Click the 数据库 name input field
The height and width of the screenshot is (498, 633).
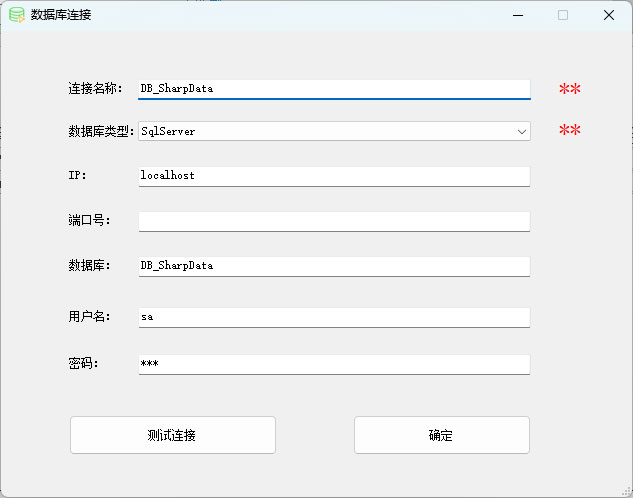[x=334, y=266]
